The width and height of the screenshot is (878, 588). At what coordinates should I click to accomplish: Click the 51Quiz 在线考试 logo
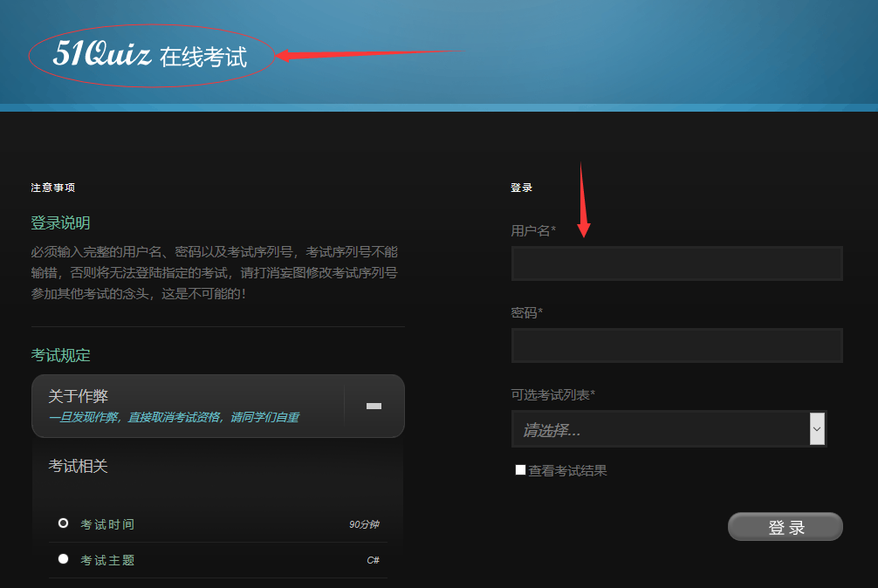[x=150, y=56]
